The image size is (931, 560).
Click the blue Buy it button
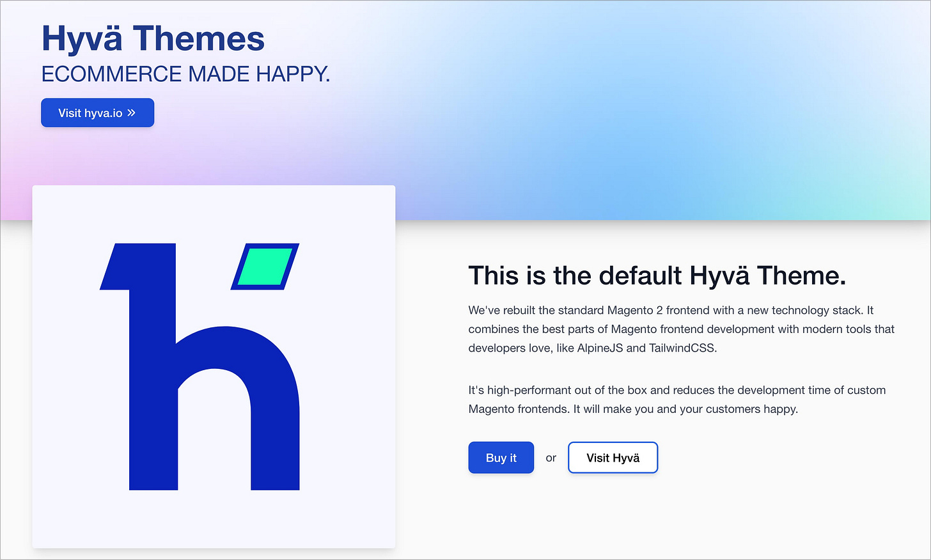(x=501, y=458)
